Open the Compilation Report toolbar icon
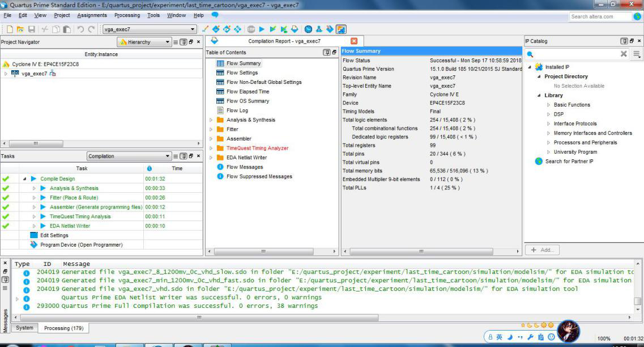 tap(295, 29)
